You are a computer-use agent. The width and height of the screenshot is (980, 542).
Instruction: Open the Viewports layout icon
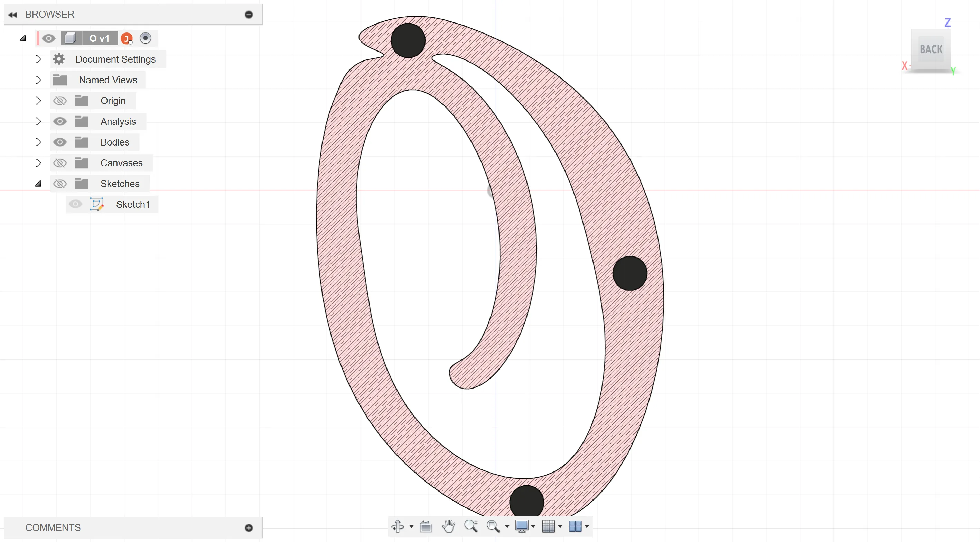575,526
